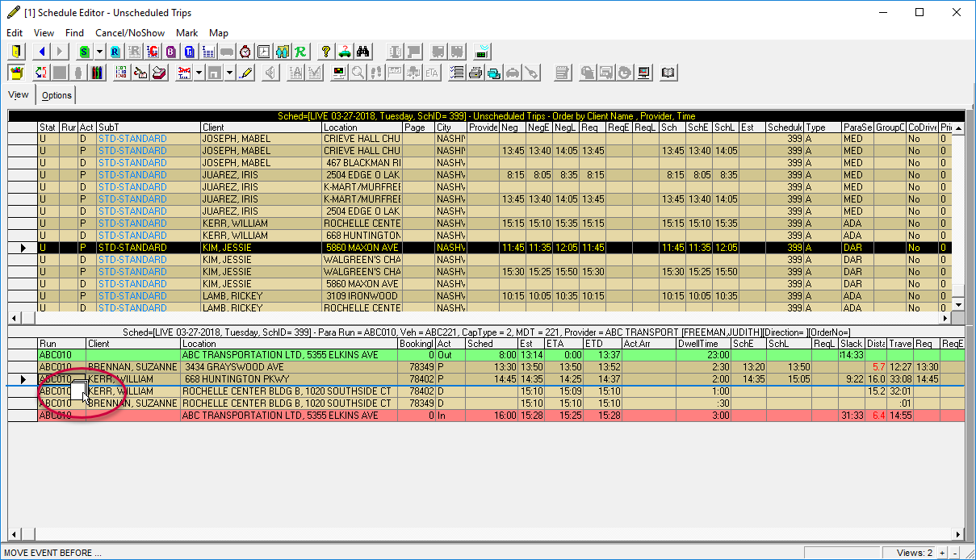Switch to the Options tab
This screenshot has height=560, width=976.
tap(57, 94)
